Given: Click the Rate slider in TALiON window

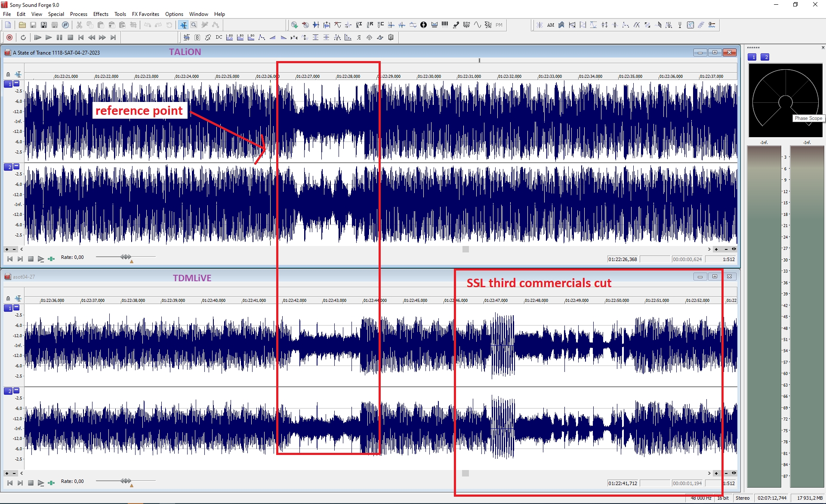Looking at the screenshot, I should pos(126,257).
